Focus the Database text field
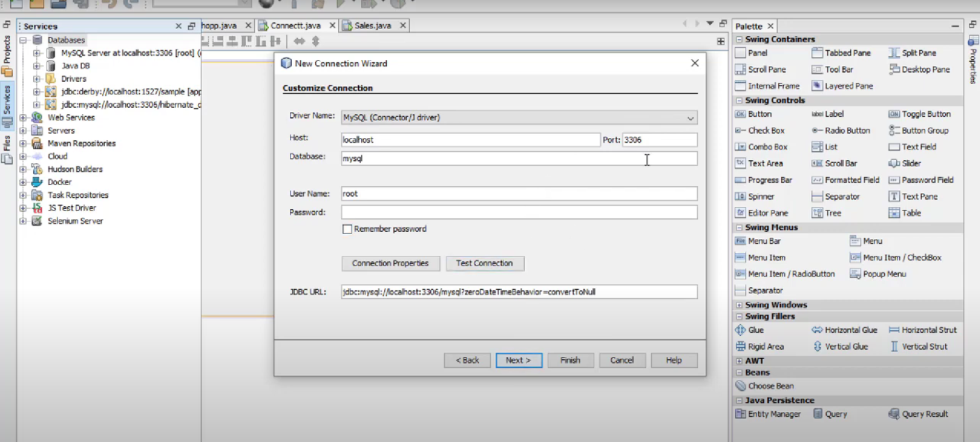The image size is (980, 442). click(x=519, y=159)
